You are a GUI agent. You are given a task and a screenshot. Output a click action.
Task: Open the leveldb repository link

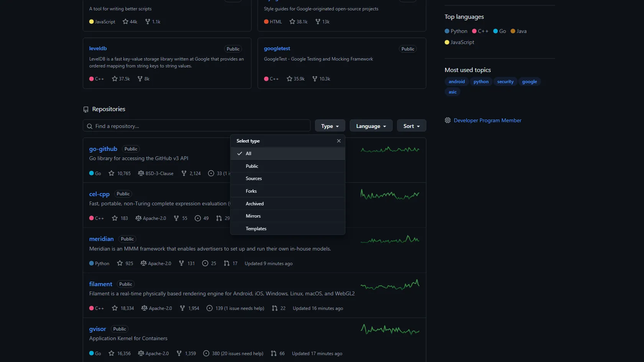98,48
